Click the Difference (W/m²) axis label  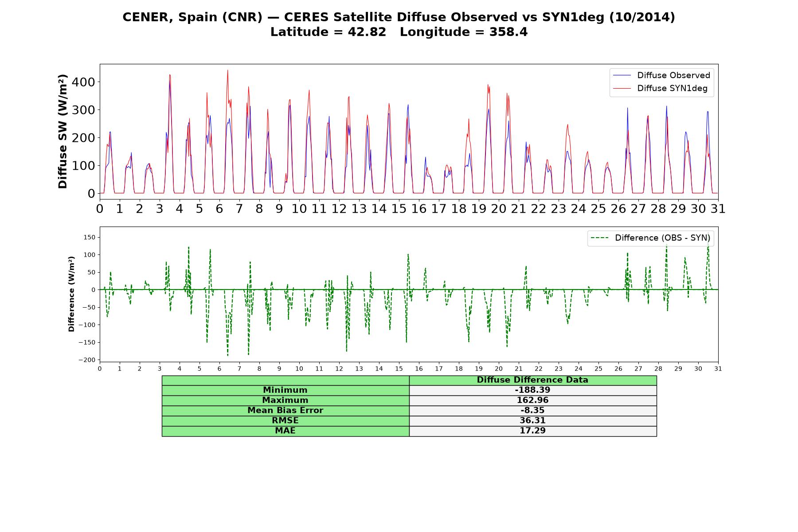[x=71, y=294]
